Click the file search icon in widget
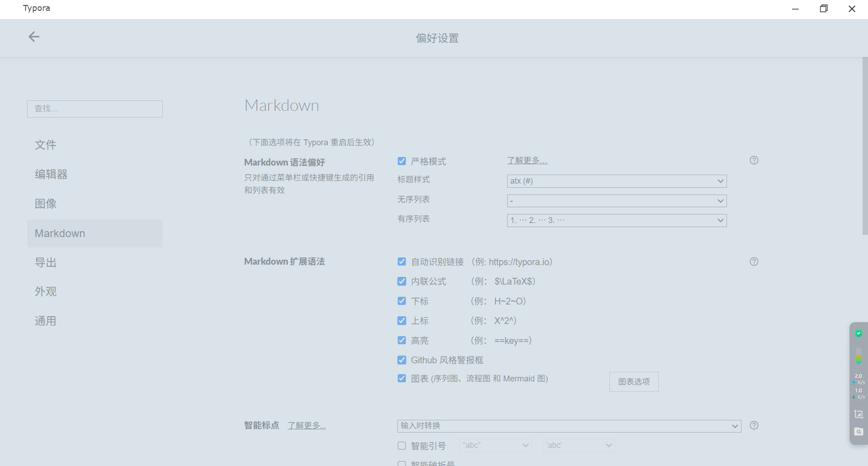Screen dimensions: 868x466 click(x=859, y=432)
